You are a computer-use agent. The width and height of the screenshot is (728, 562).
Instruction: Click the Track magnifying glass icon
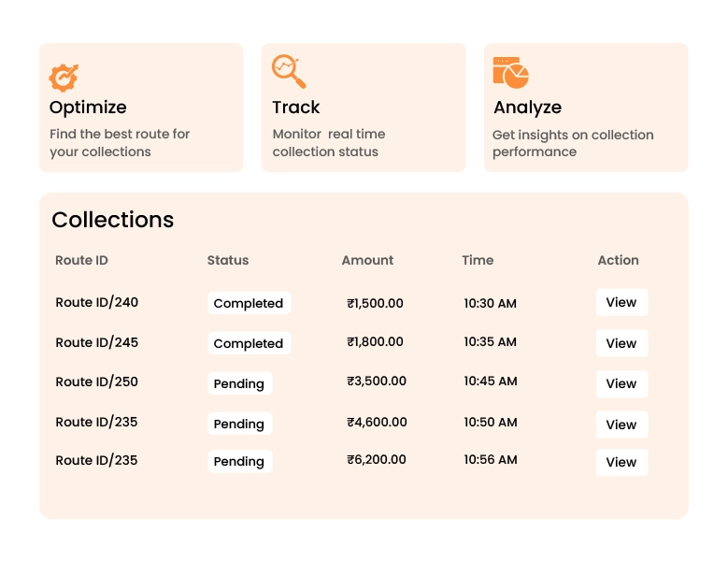(288, 71)
